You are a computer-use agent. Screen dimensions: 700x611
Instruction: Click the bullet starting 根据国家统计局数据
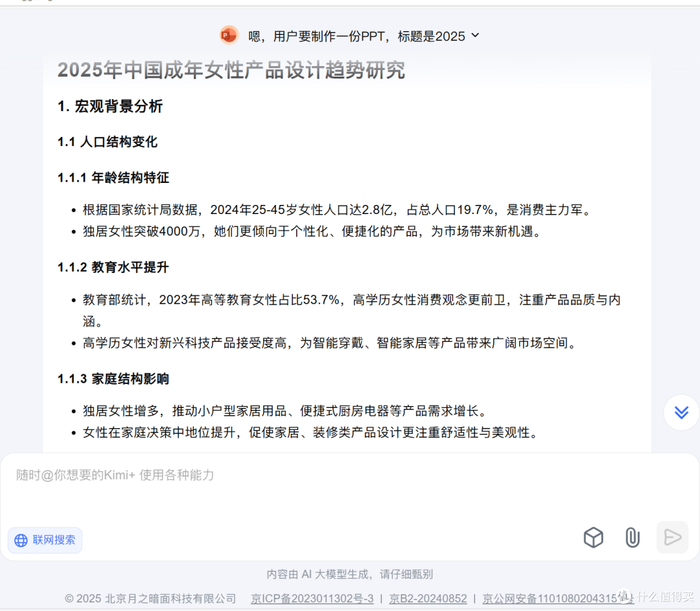(x=337, y=210)
